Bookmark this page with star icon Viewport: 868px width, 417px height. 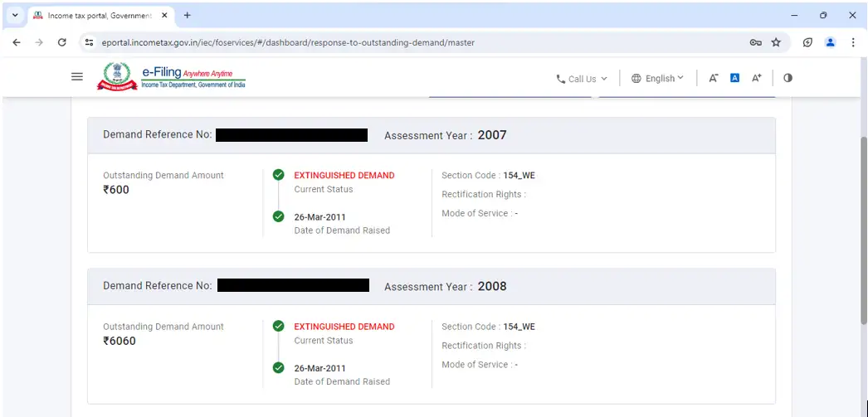pyautogui.click(x=776, y=42)
